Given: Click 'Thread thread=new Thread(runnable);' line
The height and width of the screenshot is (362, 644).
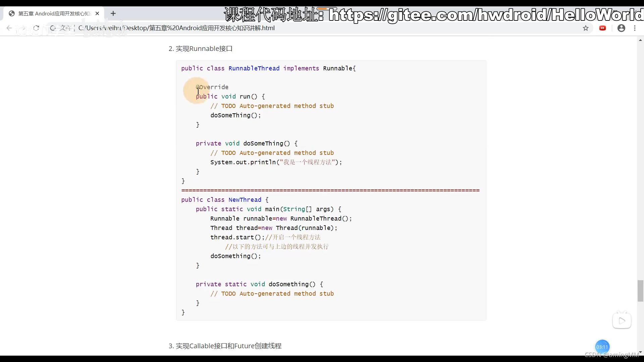Looking at the screenshot, I should tap(274, 228).
